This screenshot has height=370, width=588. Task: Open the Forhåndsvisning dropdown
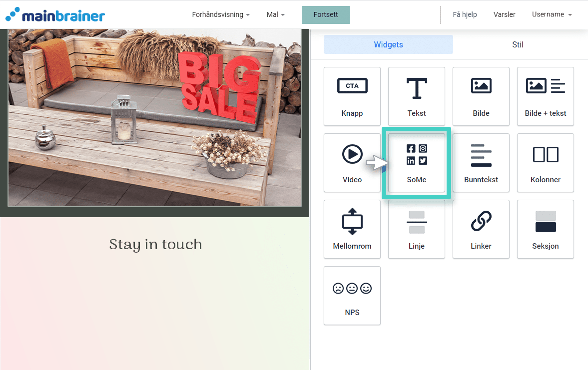coord(221,14)
